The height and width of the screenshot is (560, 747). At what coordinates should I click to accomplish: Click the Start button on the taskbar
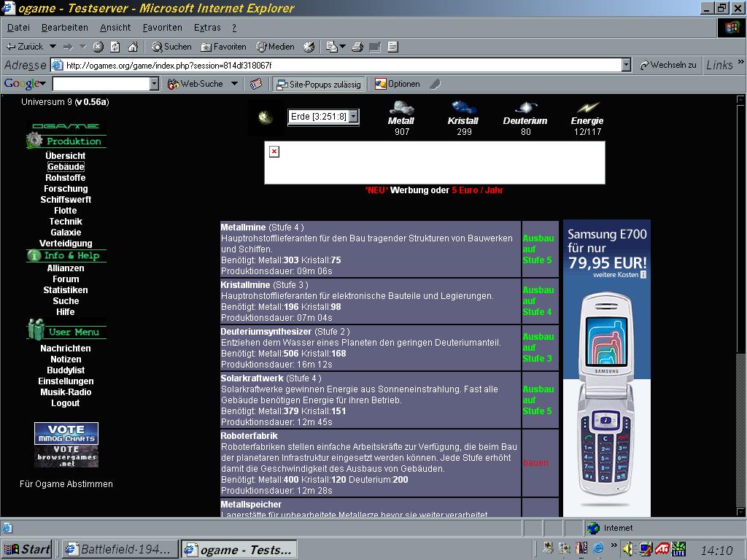[27, 550]
